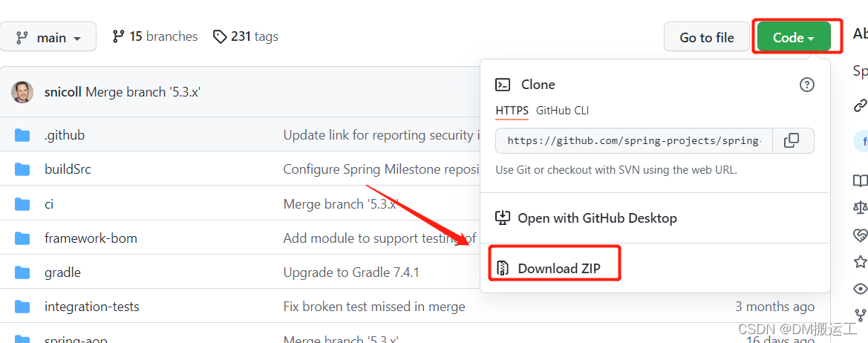
Task: Click the branches icon beside 15 branches
Action: click(x=119, y=36)
